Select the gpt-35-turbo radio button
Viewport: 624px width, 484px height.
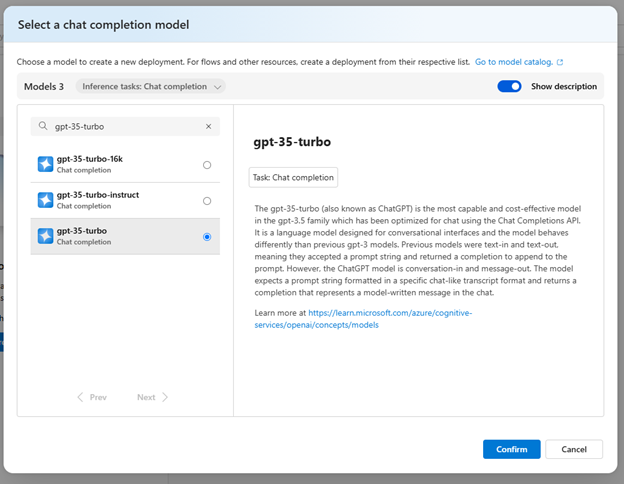coord(207,237)
